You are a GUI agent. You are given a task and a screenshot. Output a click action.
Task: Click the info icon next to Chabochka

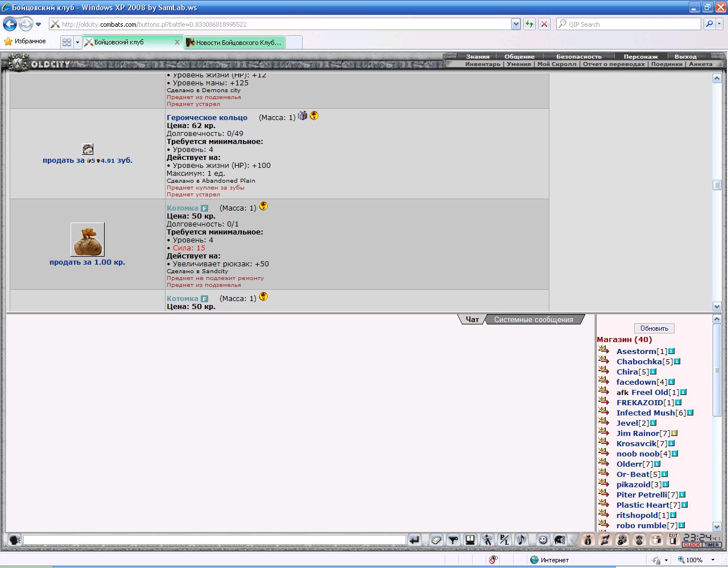(x=677, y=361)
